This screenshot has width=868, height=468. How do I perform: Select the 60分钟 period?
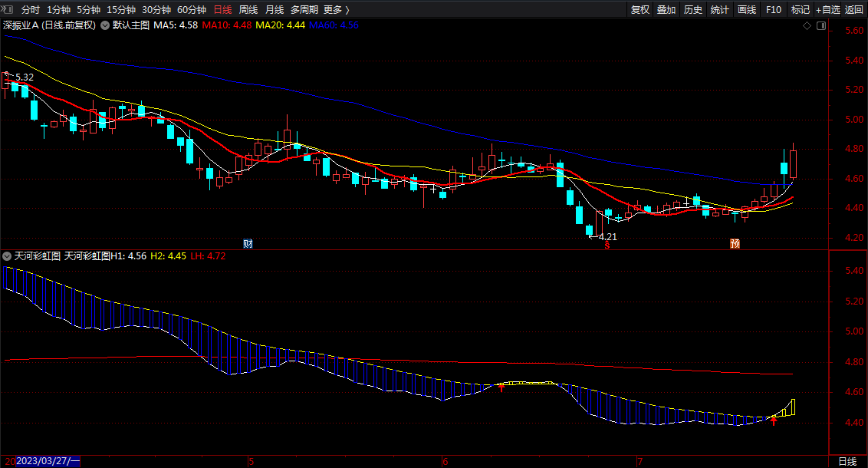pyautogui.click(x=192, y=9)
